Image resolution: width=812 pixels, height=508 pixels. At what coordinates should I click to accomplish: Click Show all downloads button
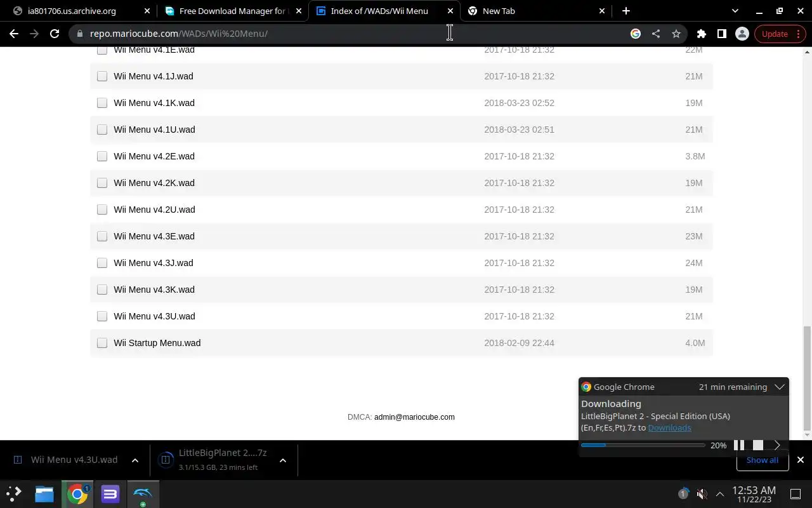[763, 460]
